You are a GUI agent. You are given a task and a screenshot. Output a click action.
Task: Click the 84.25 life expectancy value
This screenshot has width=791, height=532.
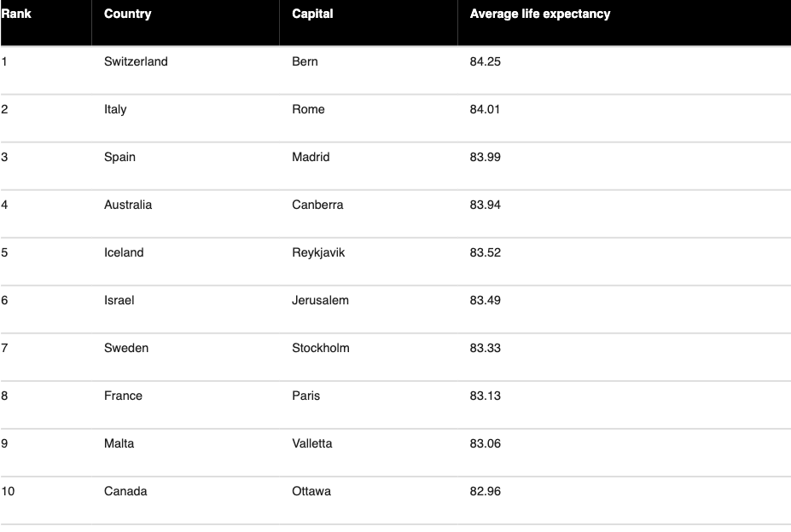coord(486,61)
